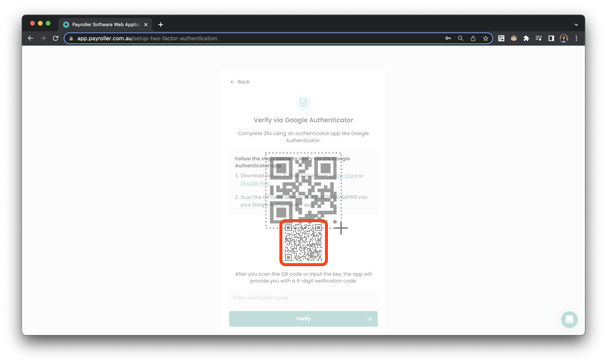Open a new browser tab
607x364 pixels.
pos(161,25)
